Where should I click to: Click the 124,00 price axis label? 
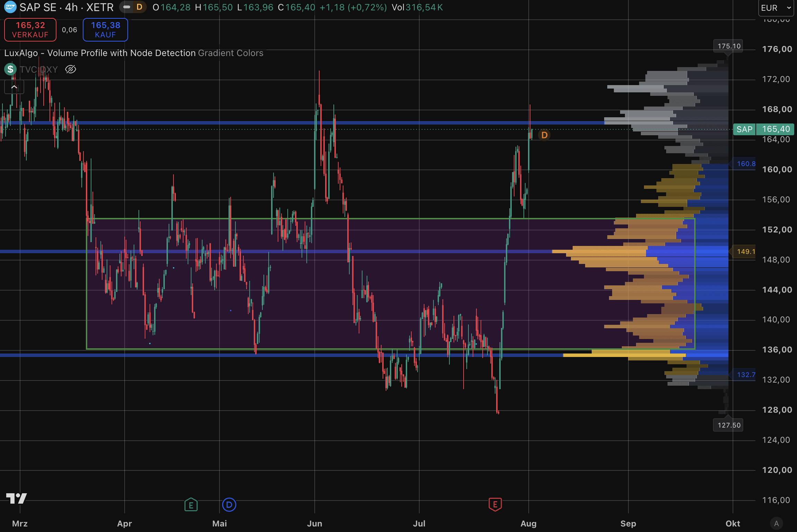[x=776, y=440]
